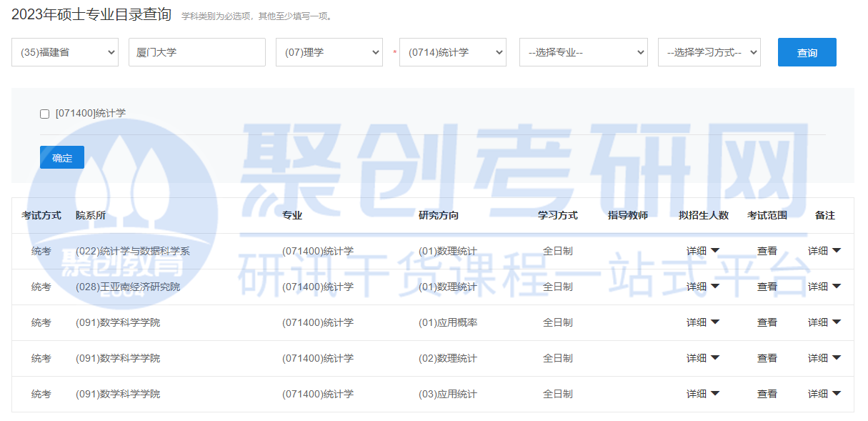Click the 研究方向 column header
Viewport: 868px width, 421px height.
tap(439, 215)
